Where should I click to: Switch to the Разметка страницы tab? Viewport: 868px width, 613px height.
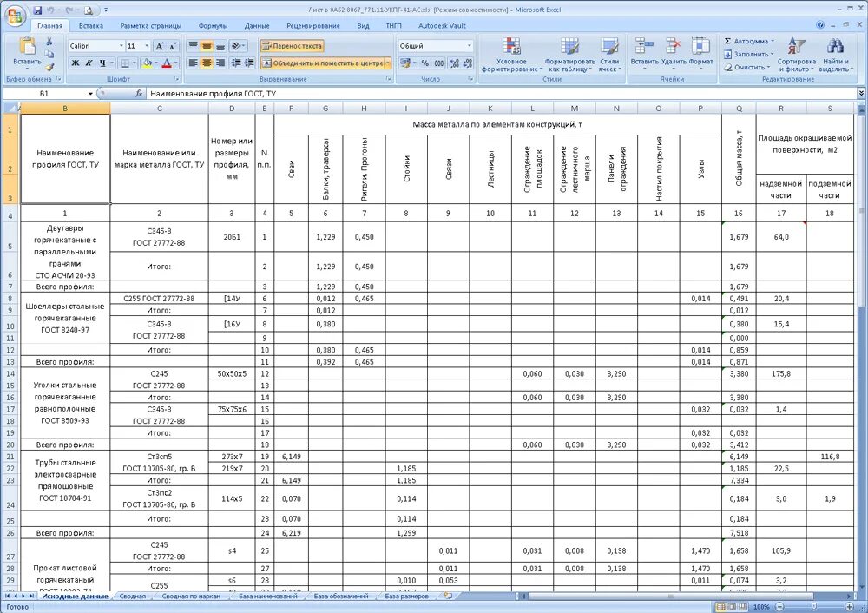[150, 25]
